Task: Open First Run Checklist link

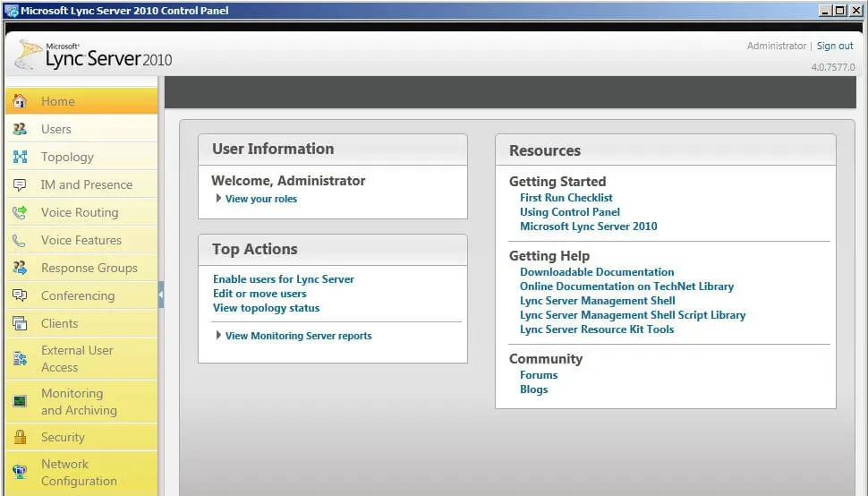Action: [x=566, y=198]
